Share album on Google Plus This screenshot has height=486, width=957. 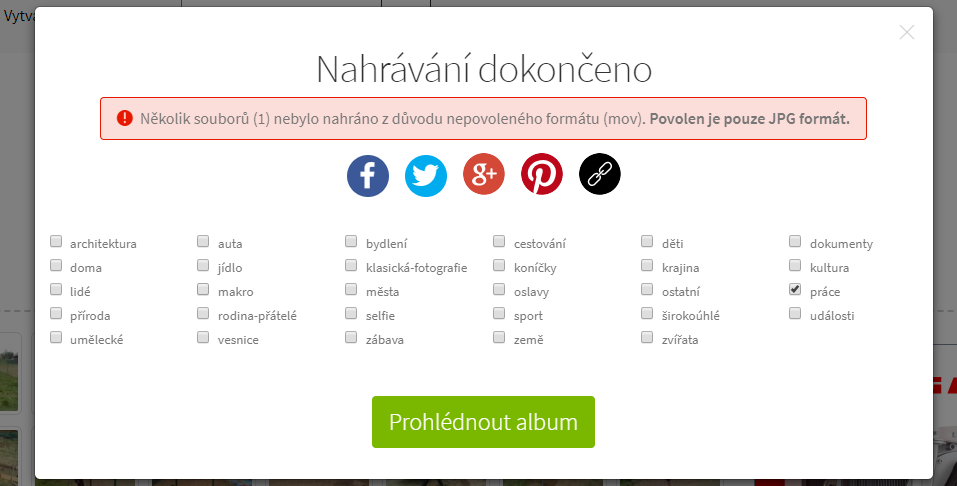pos(484,175)
